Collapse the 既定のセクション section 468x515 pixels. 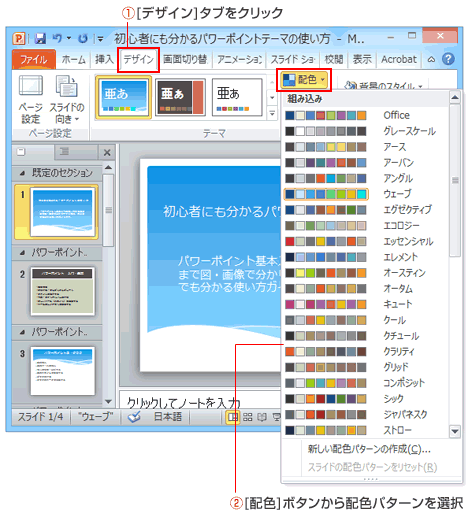pyautogui.click(x=22, y=173)
